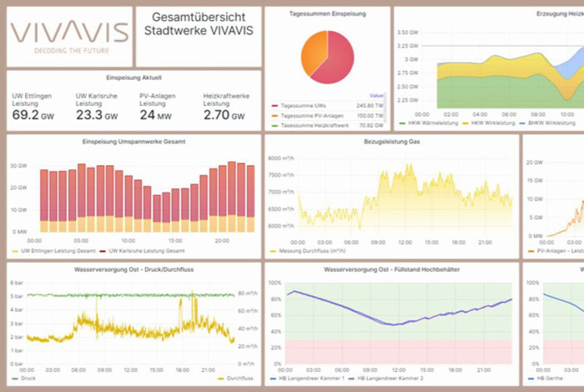Sort by the Value column header
The height and width of the screenshot is (392, 584).
tap(375, 96)
